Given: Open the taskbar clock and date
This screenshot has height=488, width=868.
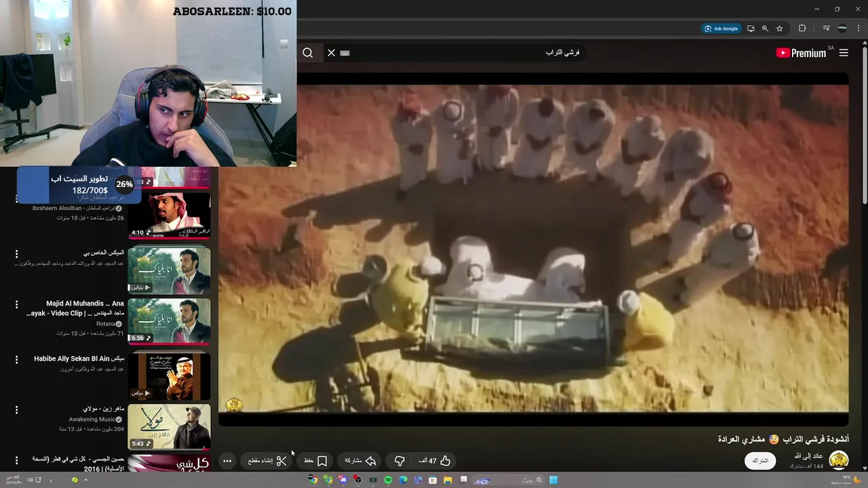Looking at the screenshot, I should (14, 480).
